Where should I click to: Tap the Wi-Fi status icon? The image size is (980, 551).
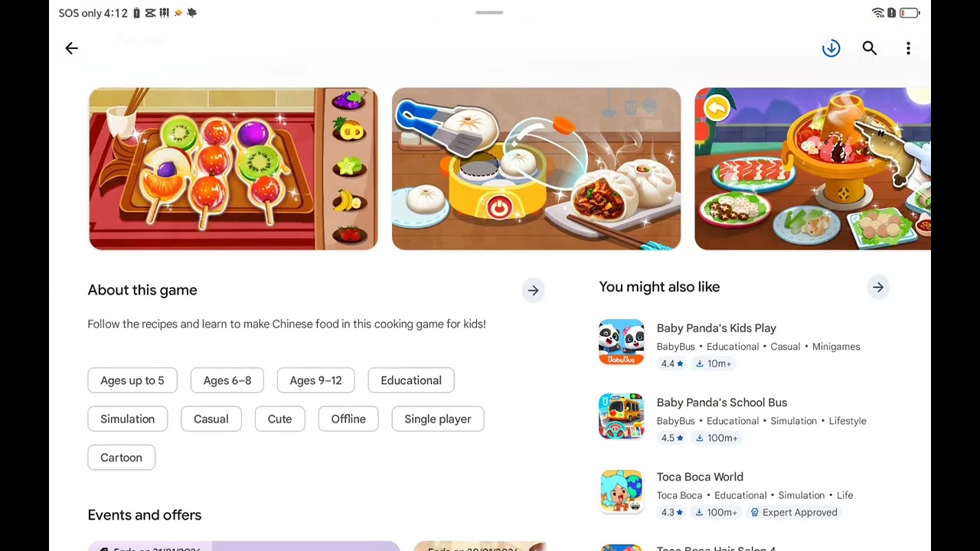pos(878,13)
